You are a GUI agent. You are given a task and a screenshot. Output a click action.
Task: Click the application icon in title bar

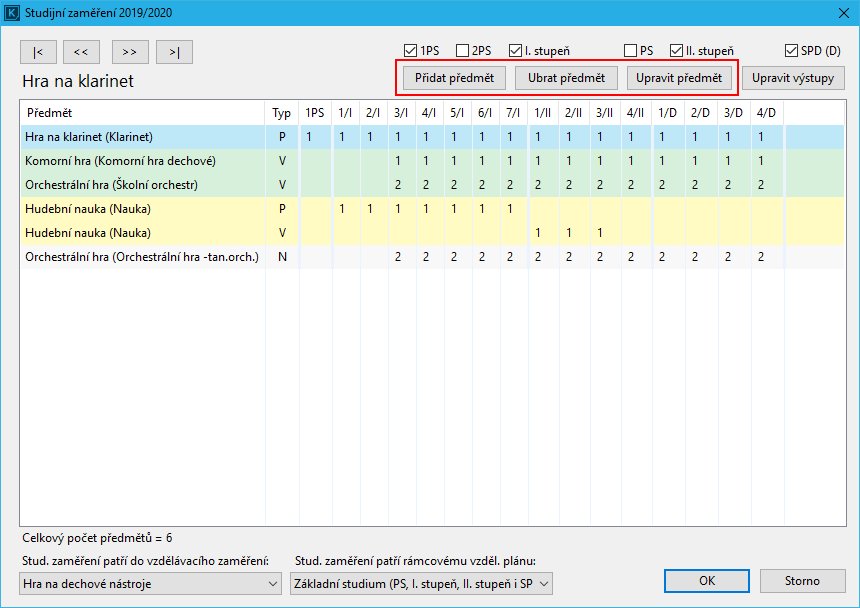pyautogui.click(x=12, y=12)
